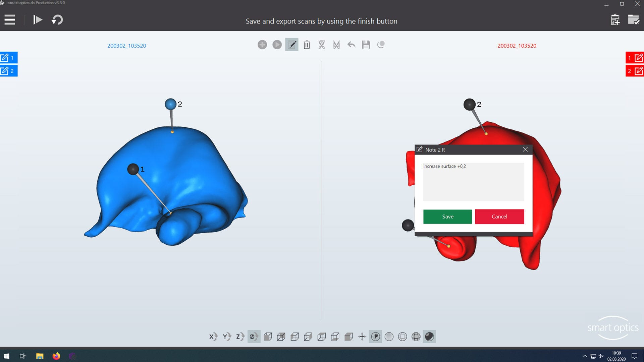644x362 pixels.
Task: Click inside the note text field
Action: pyautogui.click(x=473, y=181)
